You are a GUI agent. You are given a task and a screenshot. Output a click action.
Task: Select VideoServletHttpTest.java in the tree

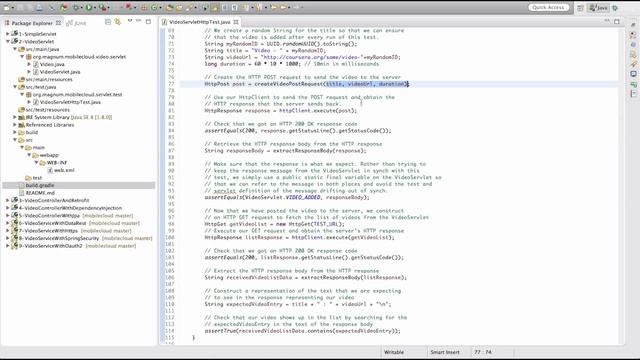[70, 102]
